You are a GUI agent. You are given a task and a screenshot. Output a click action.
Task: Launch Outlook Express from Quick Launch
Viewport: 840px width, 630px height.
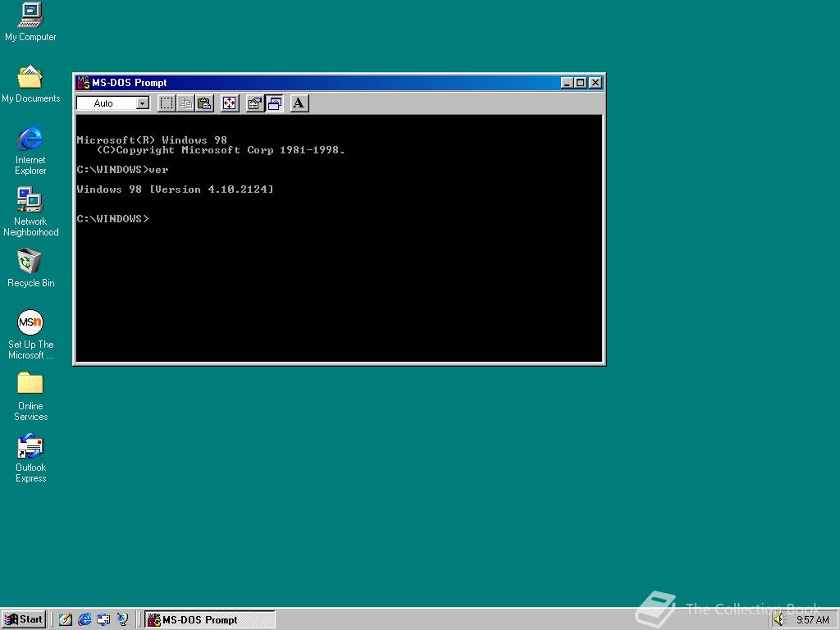coord(103,620)
